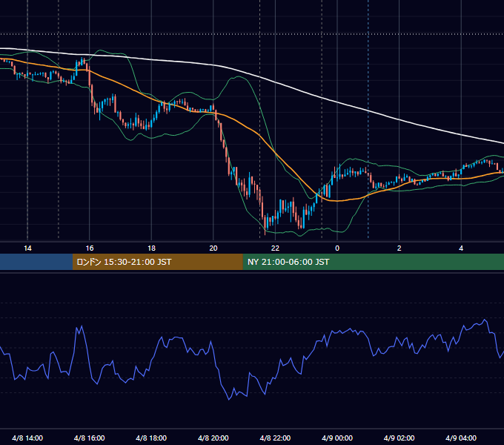Screen dimensions: 504x445
Task: Click the 0 hour axis label
Action: [x=337, y=248]
